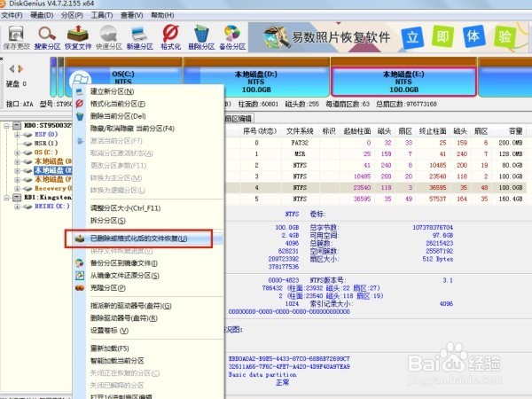
Task: Click the 易数照片恢复软件 立即体验 banner
Action: click(388, 37)
